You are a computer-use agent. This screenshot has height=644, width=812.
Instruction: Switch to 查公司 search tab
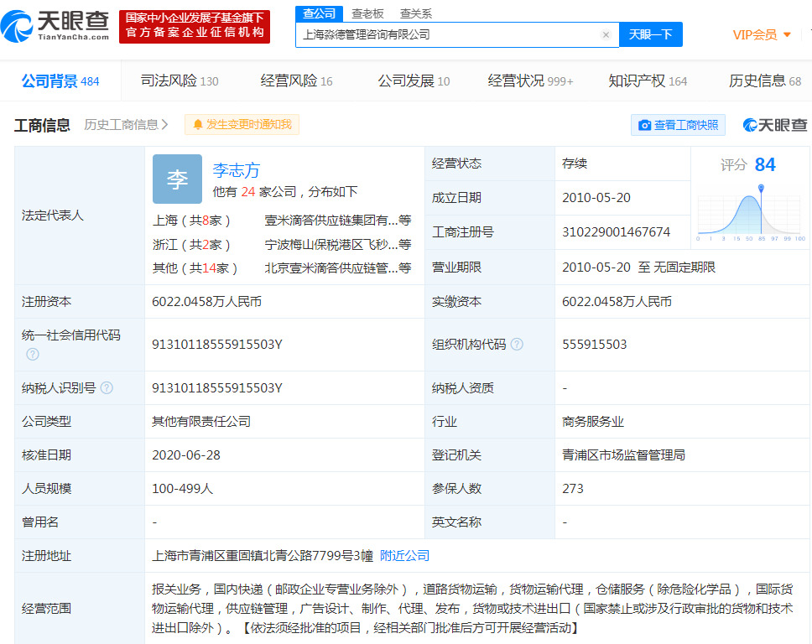pos(319,13)
